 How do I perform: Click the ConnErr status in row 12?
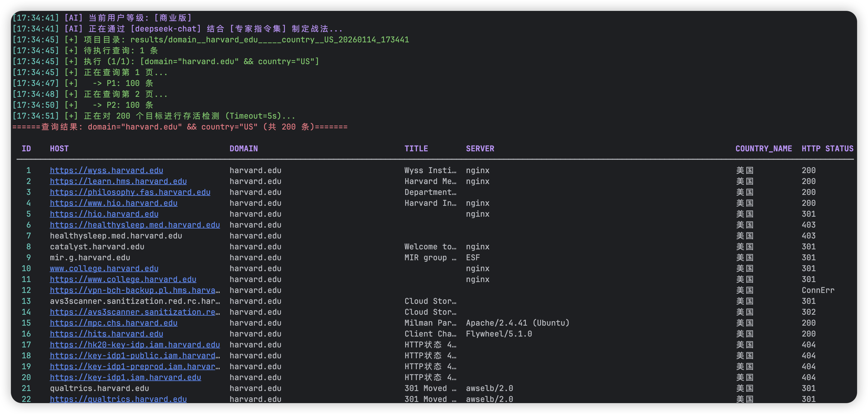pos(818,290)
